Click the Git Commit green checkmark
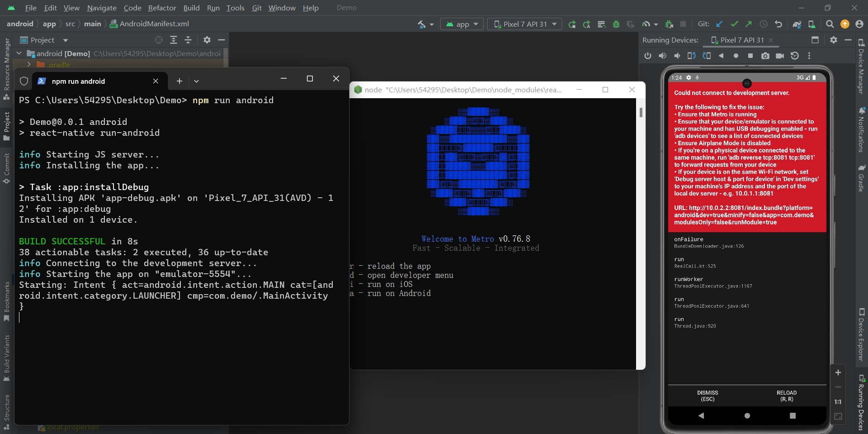The image size is (868, 434). pos(734,24)
